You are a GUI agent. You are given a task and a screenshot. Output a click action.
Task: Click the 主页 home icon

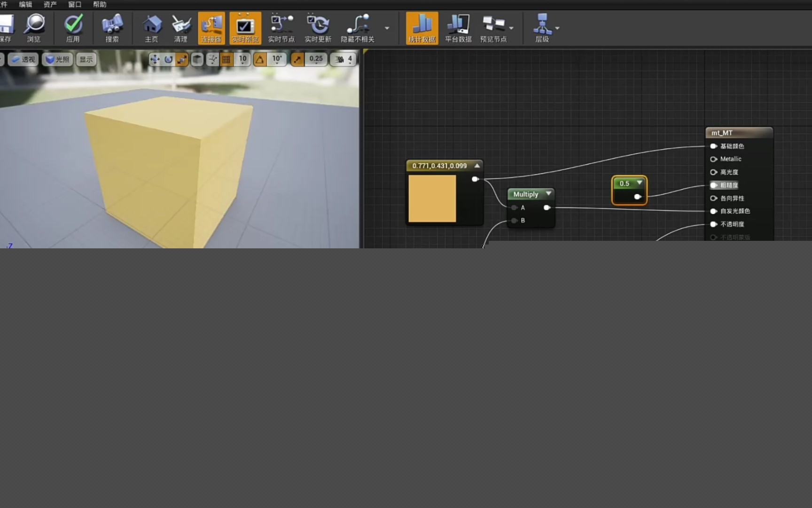click(x=151, y=24)
